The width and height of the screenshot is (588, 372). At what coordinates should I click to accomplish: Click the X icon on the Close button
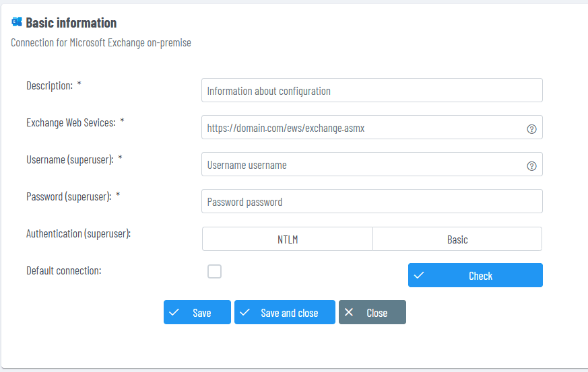[349, 312]
